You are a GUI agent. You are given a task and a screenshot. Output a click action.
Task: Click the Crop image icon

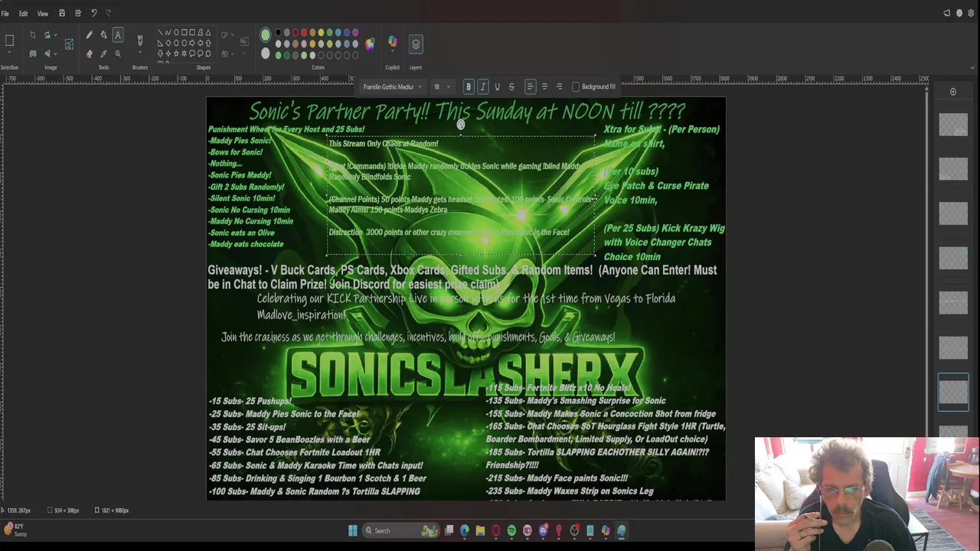tap(33, 35)
